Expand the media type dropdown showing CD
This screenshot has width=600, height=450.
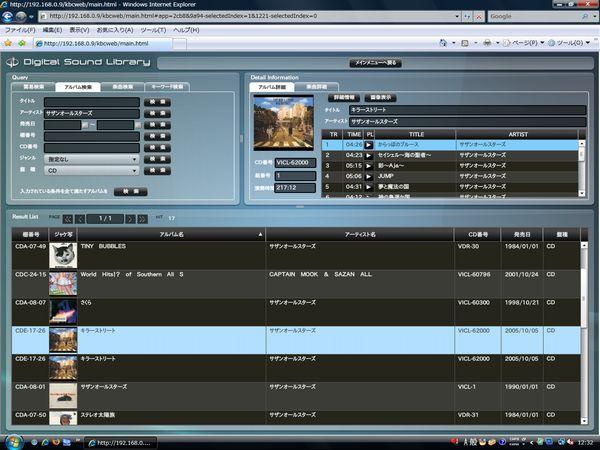click(x=91, y=171)
